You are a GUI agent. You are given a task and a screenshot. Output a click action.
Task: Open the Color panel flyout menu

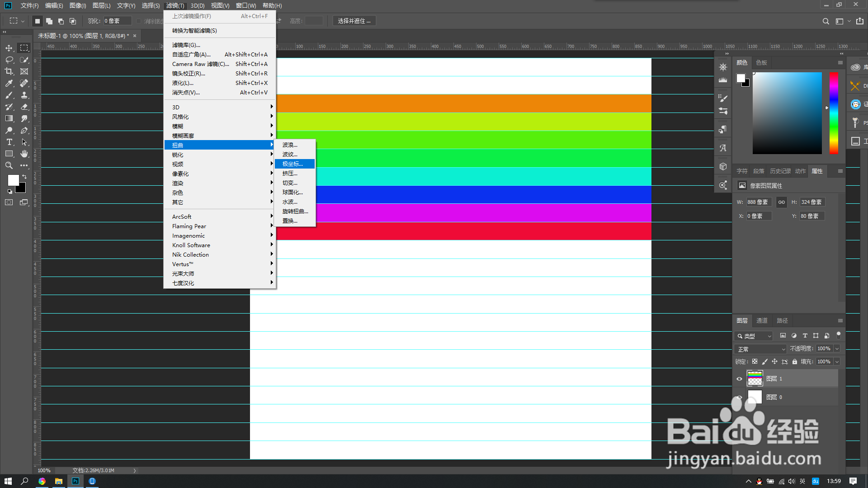tap(840, 62)
